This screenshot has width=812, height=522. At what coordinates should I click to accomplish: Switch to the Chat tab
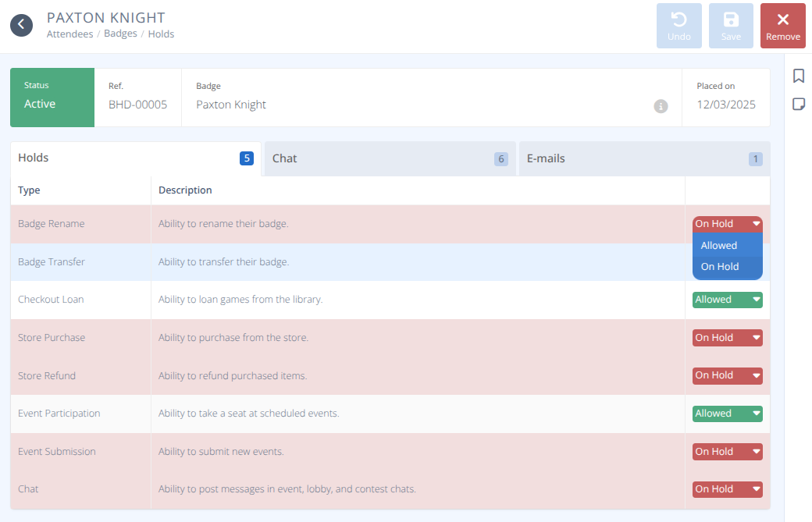390,158
